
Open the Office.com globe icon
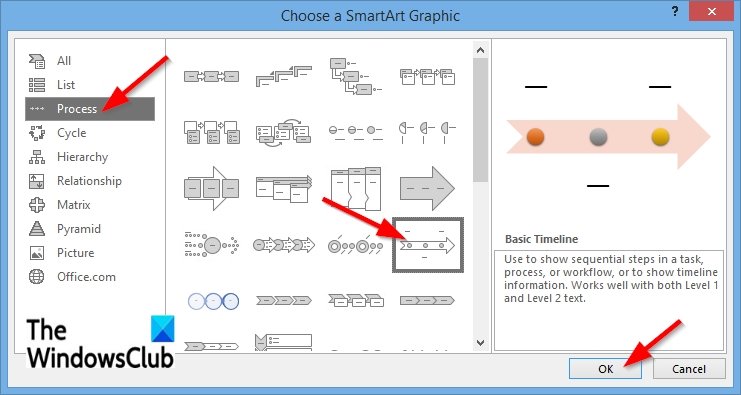pos(37,277)
